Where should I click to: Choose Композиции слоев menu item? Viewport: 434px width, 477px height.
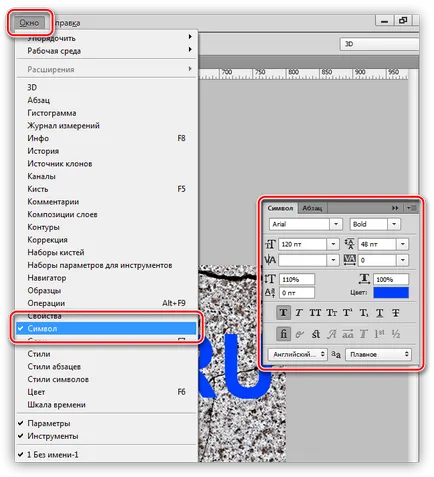click(x=106, y=214)
